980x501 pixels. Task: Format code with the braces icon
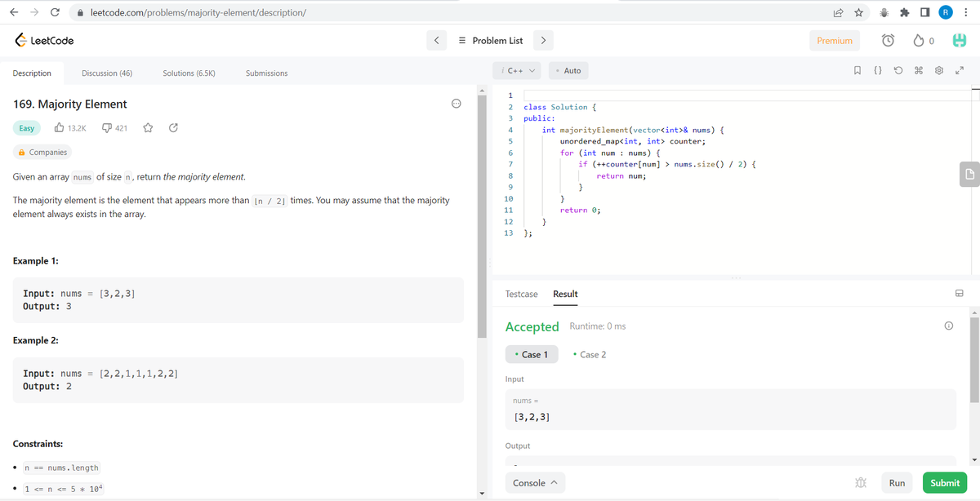pyautogui.click(x=877, y=71)
